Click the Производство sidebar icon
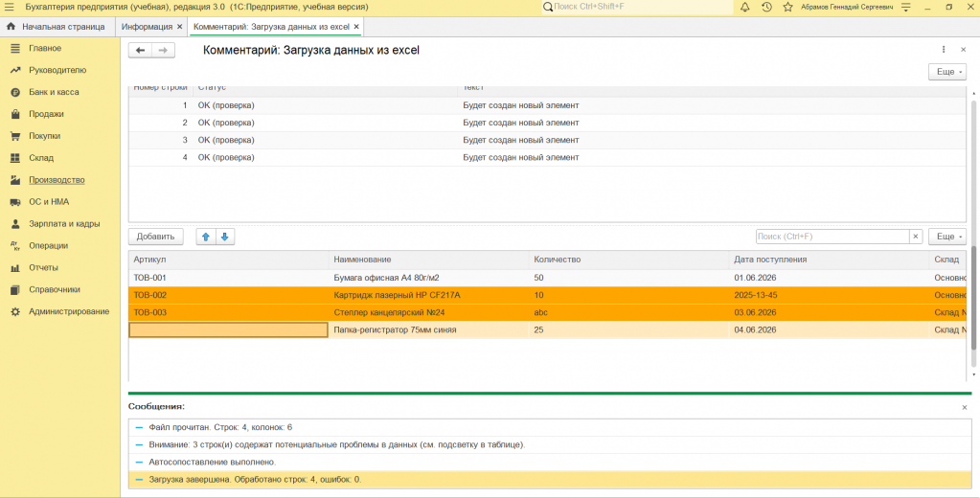 (x=15, y=180)
